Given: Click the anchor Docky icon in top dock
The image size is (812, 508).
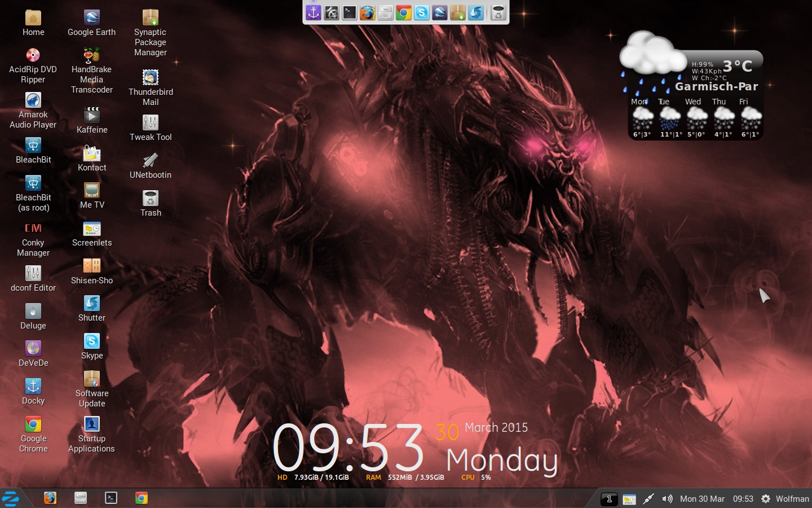Looking at the screenshot, I should point(314,12).
